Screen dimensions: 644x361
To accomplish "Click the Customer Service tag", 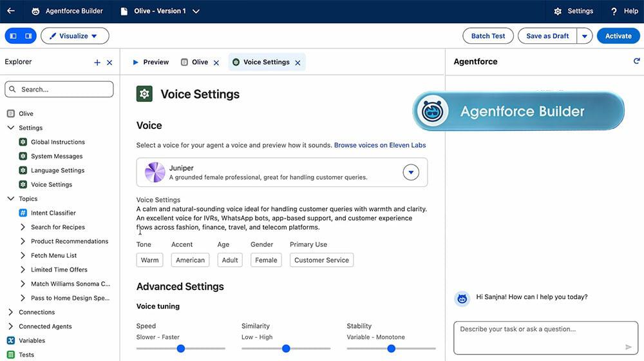I will click(x=321, y=260).
